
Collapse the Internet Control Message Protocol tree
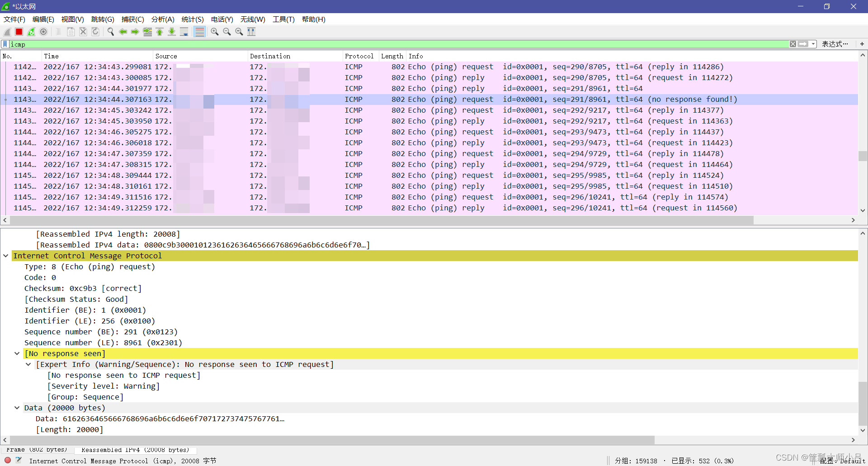pos(6,256)
